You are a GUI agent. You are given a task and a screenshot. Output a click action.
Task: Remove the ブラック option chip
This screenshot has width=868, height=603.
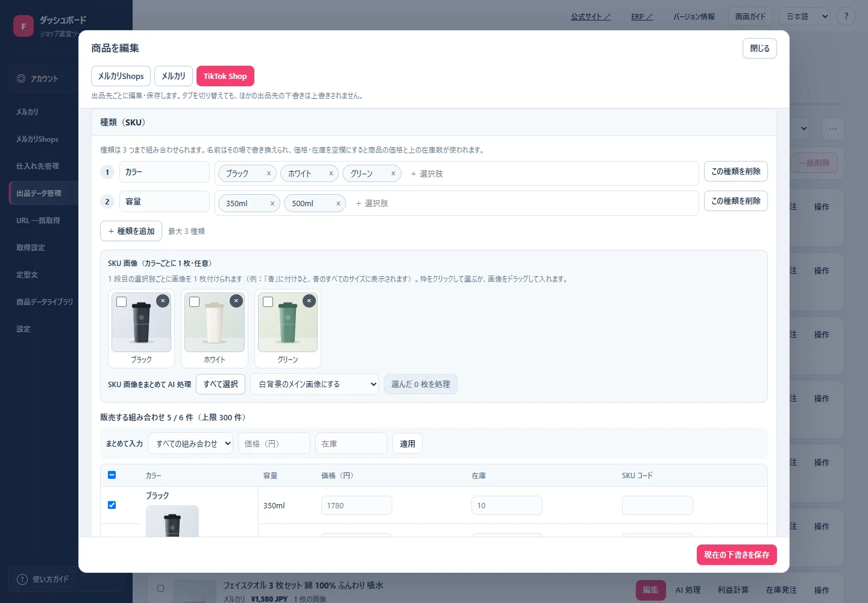[x=269, y=174]
